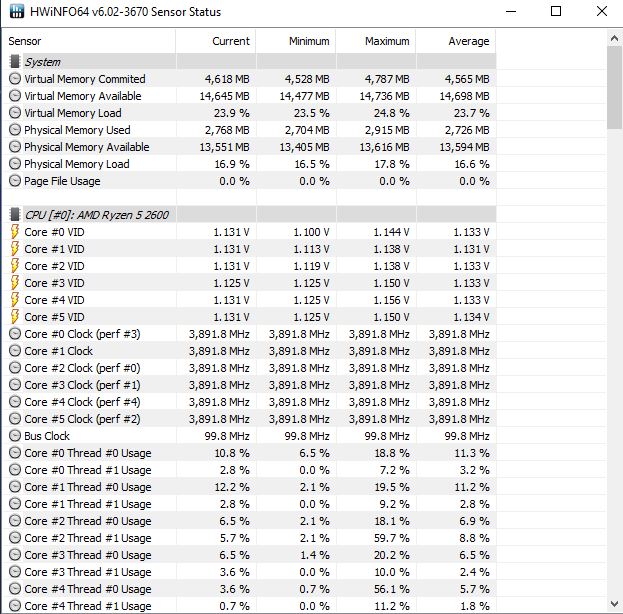Click the 2,915 MB maximum value
The height and width of the screenshot is (614, 623).
point(387,130)
